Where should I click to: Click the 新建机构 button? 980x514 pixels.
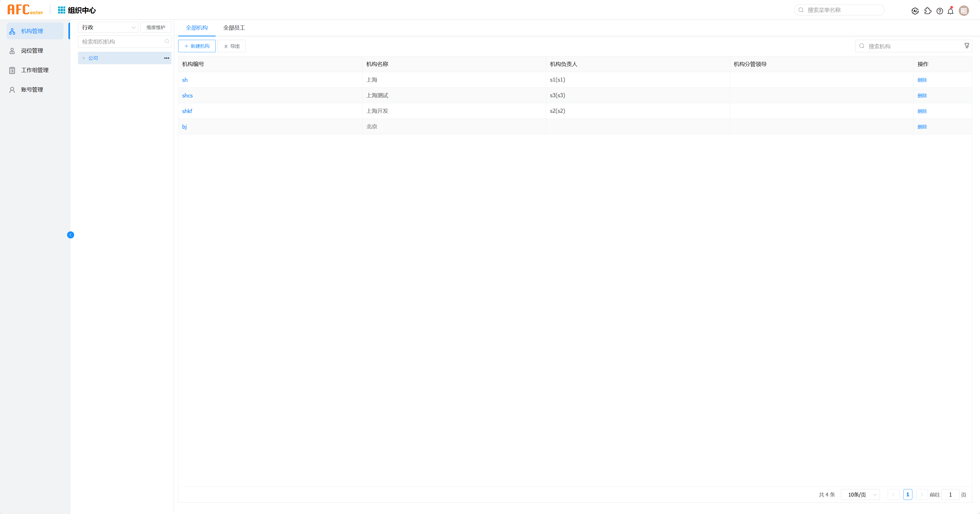point(197,46)
